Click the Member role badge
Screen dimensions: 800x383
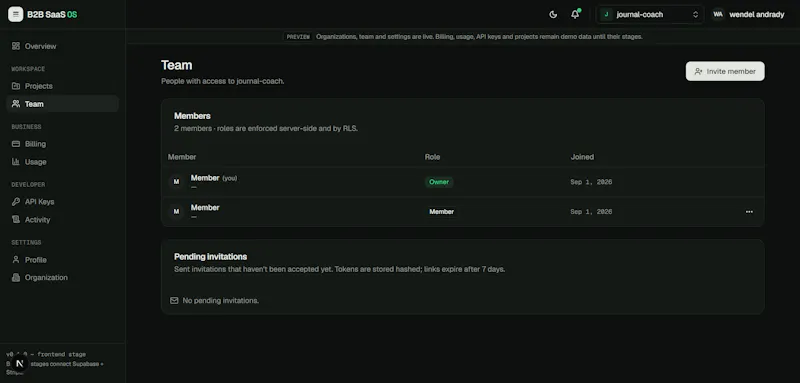441,212
